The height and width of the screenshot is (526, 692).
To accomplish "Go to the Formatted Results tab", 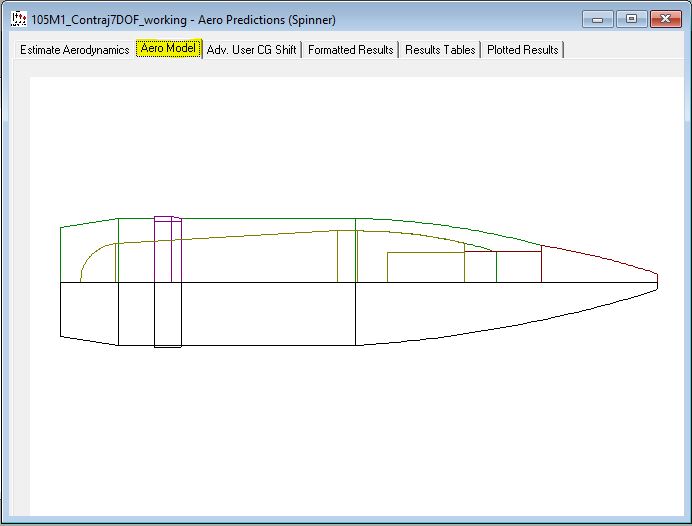I will coord(350,50).
